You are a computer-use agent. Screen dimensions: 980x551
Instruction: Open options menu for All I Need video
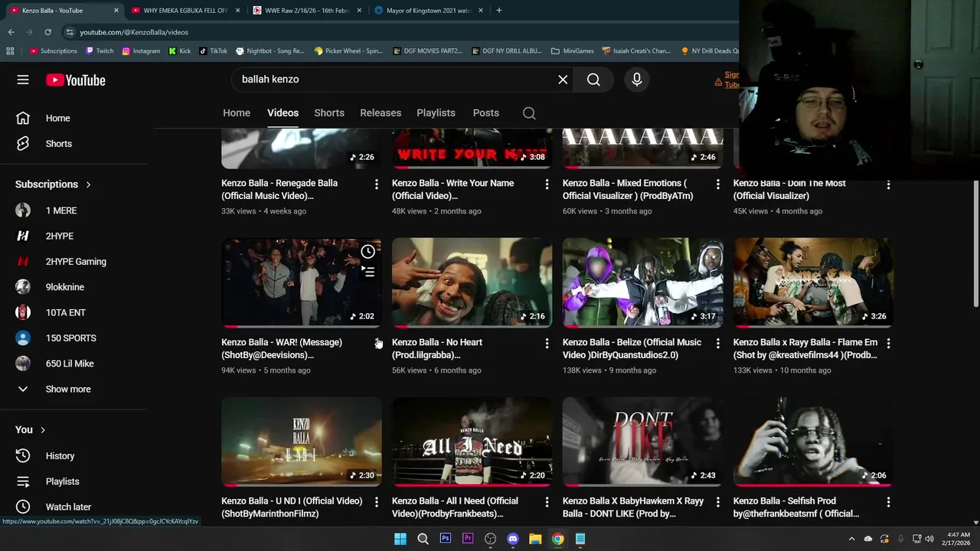pos(547,502)
